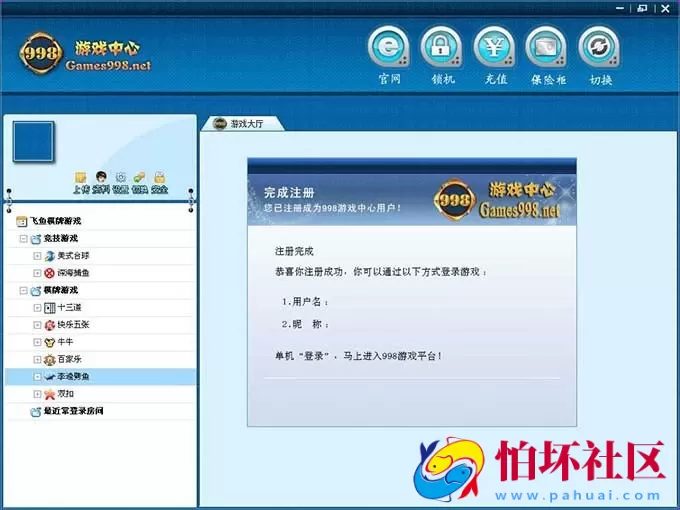680x510 pixels.
Task: Select the 竞技游戏 folder label
Action: [x=61, y=239]
